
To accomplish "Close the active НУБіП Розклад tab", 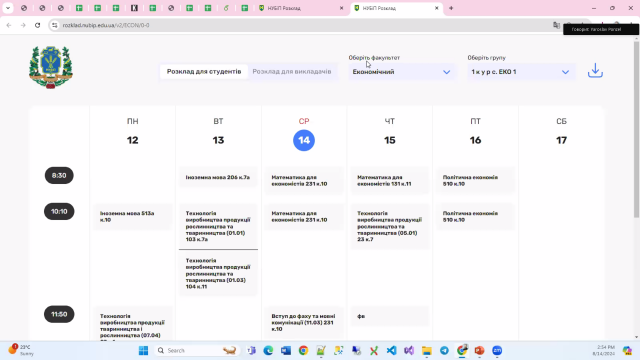I will [436, 8].
